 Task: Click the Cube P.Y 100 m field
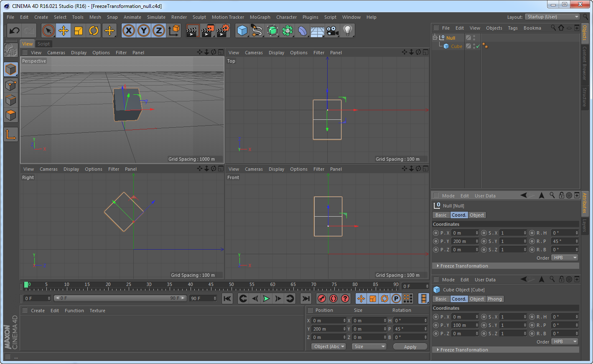coord(465,325)
